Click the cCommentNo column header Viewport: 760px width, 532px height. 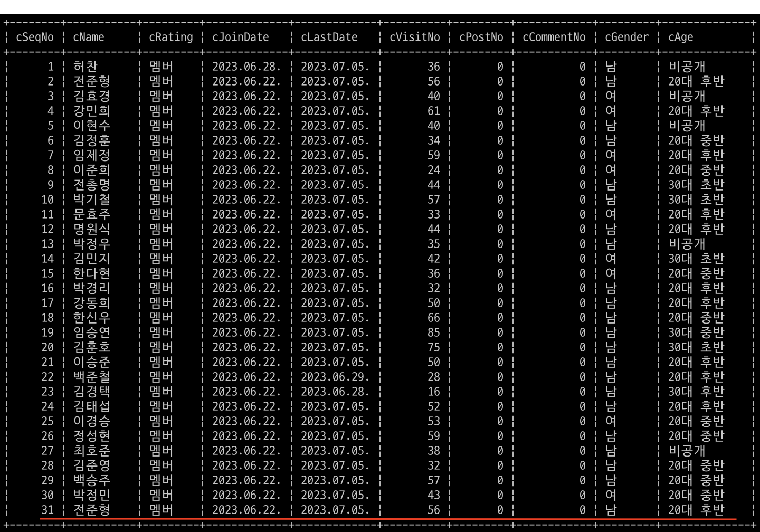(x=554, y=37)
